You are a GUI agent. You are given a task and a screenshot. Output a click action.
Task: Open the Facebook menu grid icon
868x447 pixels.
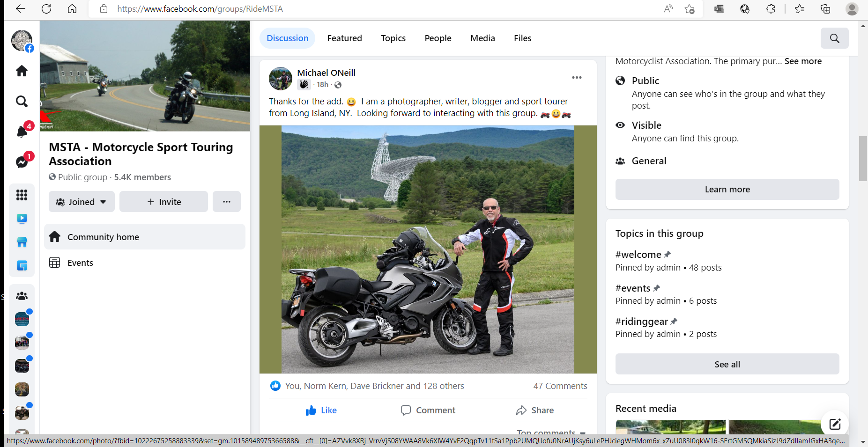coord(22,195)
